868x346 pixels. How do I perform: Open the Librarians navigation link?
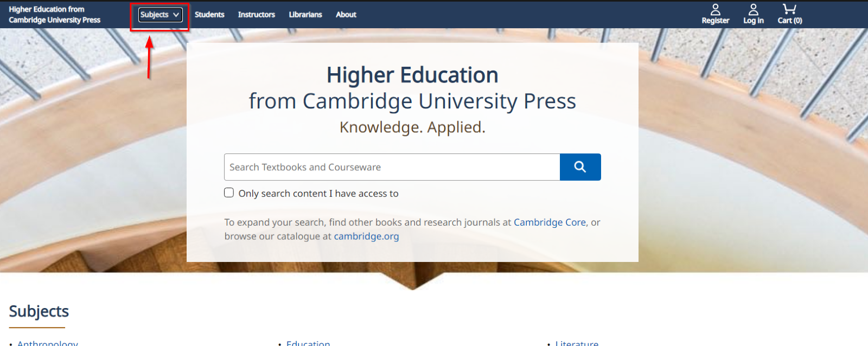coord(305,15)
